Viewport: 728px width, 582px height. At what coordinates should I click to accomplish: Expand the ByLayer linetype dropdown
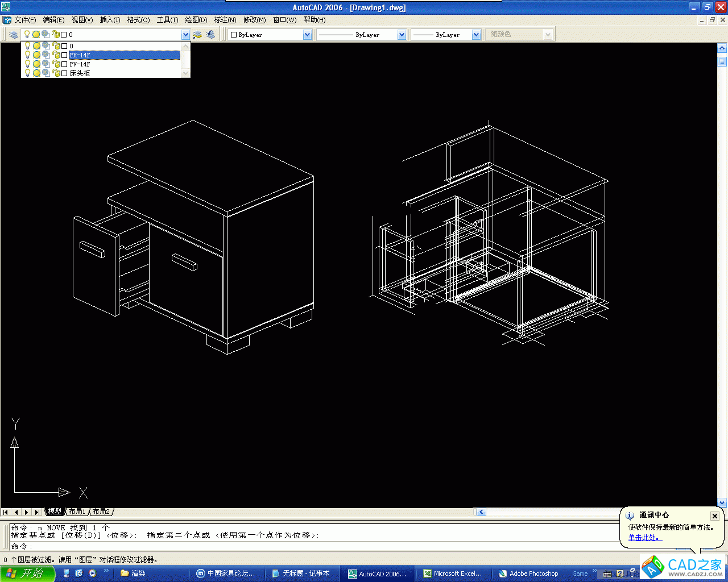[402, 35]
